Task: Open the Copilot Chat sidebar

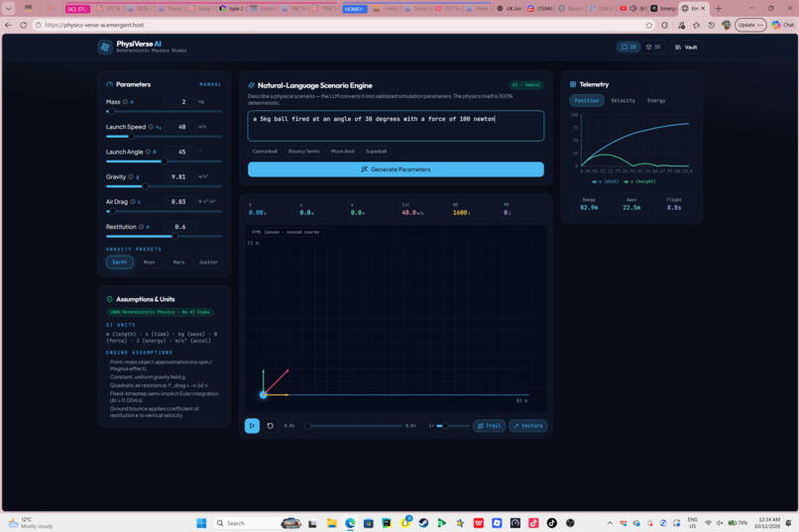Action: (x=783, y=25)
